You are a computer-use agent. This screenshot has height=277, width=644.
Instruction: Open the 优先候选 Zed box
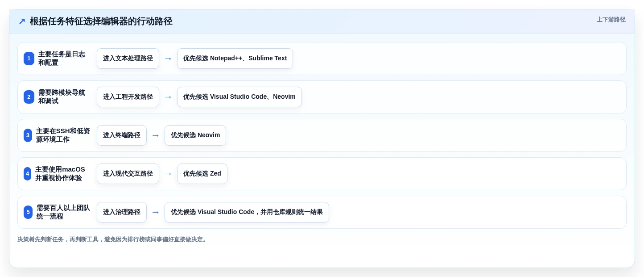pos(202,174)
